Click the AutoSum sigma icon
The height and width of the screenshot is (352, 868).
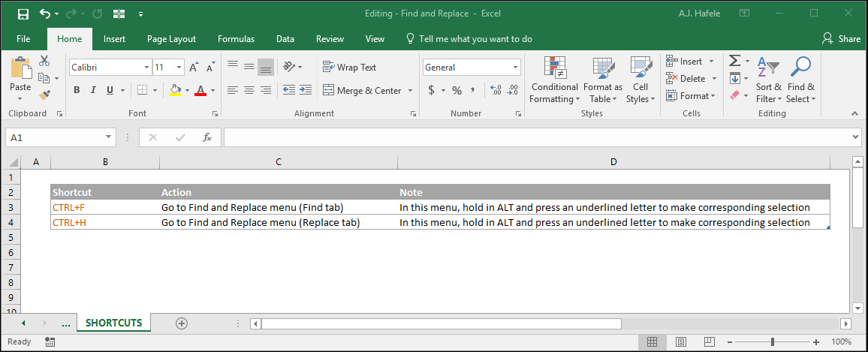[734, 60]
